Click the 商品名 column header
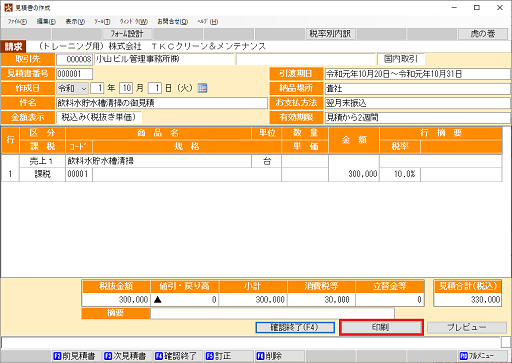This screenshot has width=512, height=363. coord(158,133)
